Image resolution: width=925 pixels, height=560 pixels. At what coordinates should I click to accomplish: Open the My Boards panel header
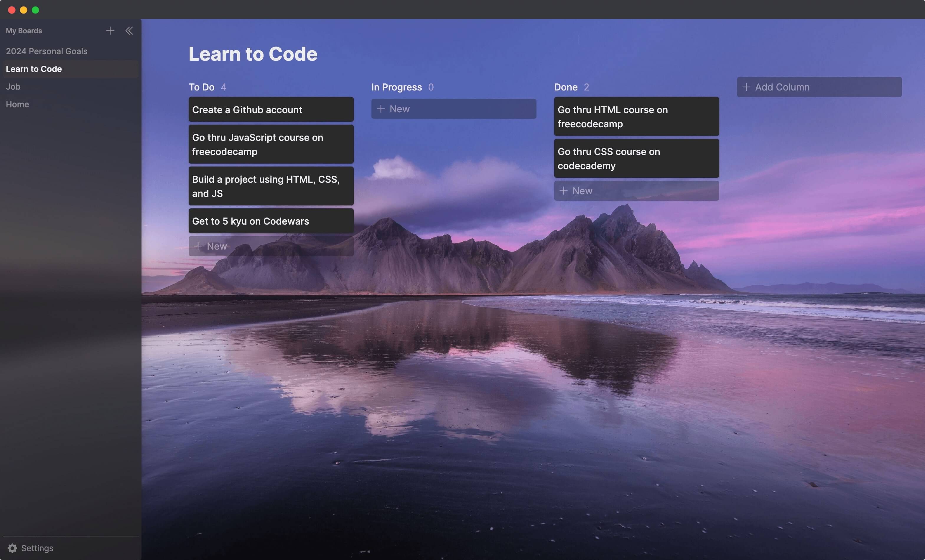point(24,31)
